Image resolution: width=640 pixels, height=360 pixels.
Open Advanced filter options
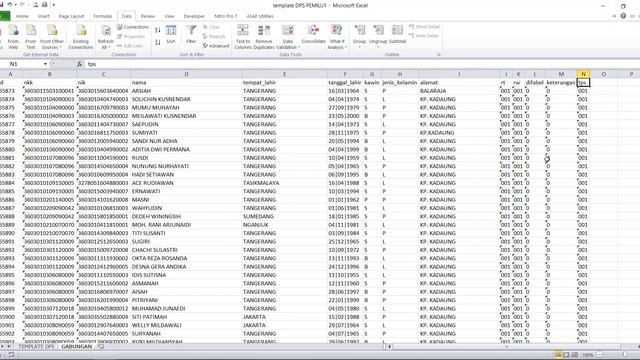tap(216, 46)
